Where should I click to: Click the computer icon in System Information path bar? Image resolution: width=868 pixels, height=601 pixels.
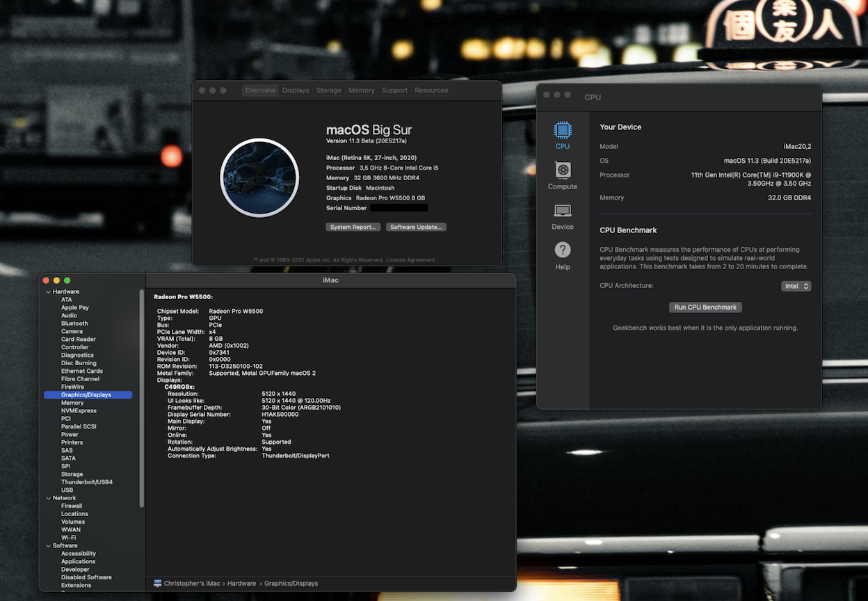point(158,584)
